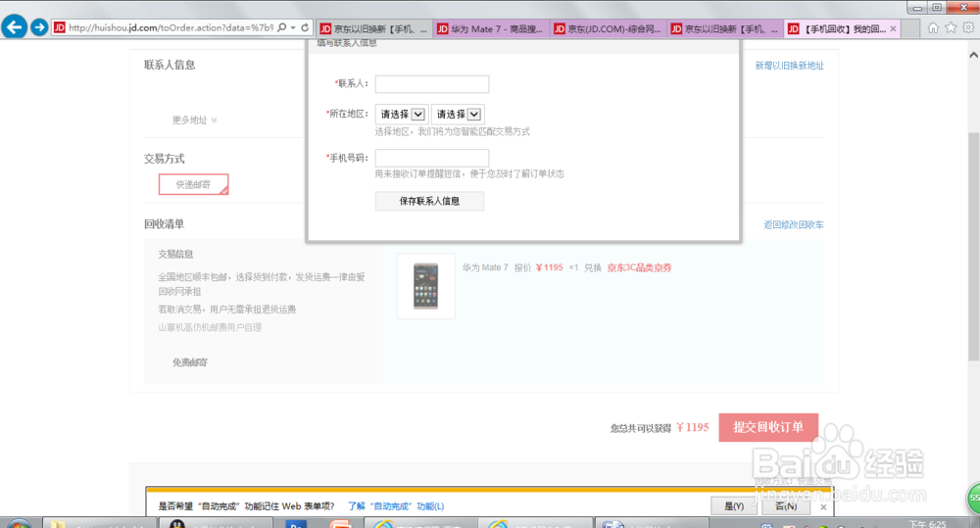
Task: Click the scrollbar up arrow
Action: 974,55
